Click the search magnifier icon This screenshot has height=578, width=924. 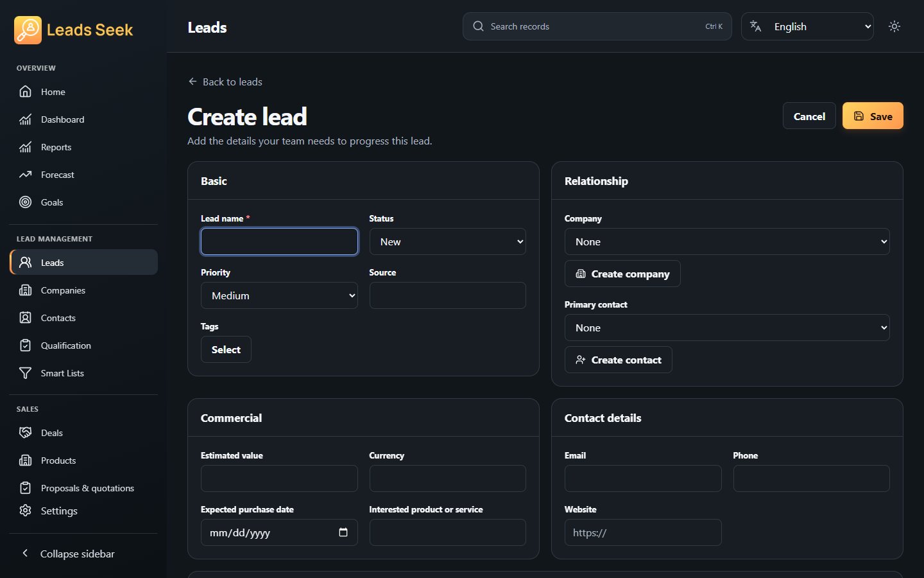click(478, 26)
